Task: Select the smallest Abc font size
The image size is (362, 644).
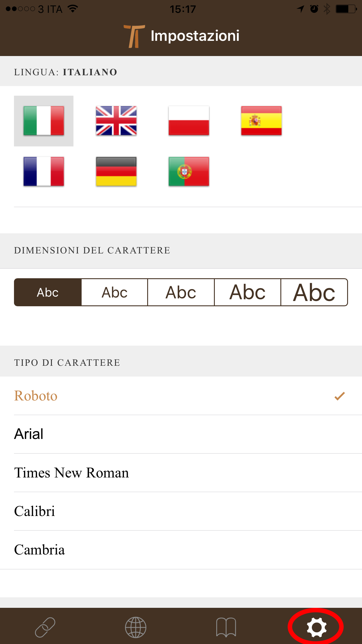Action: 48,292
